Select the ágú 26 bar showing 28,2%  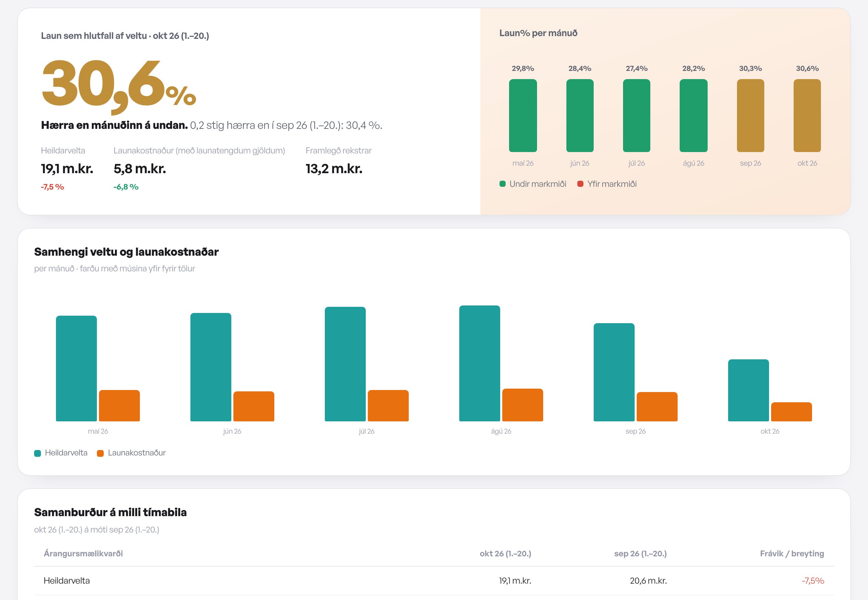[x=693, y=116]
